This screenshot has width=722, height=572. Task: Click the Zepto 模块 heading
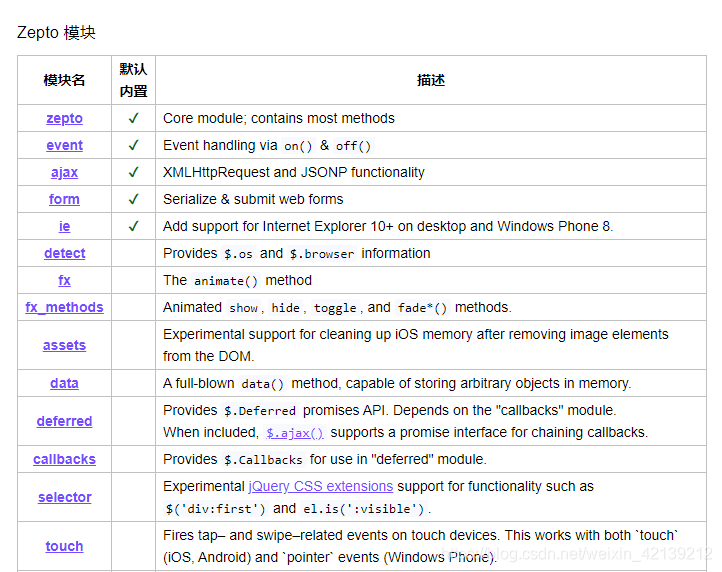(x=56, y=33)
